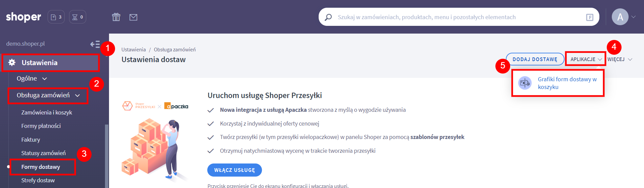Open the WIĘCEJ dropdown
This screenshot has height=188, width=644.
click(620, 59)
